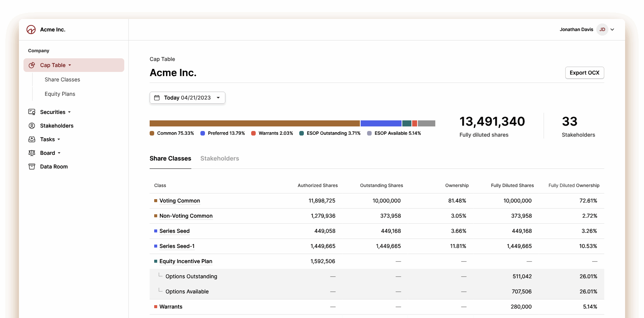Go to Stakeholders in the sidebar
The height and width of the screenshot is (318, 644).
(x=57, y=126)
